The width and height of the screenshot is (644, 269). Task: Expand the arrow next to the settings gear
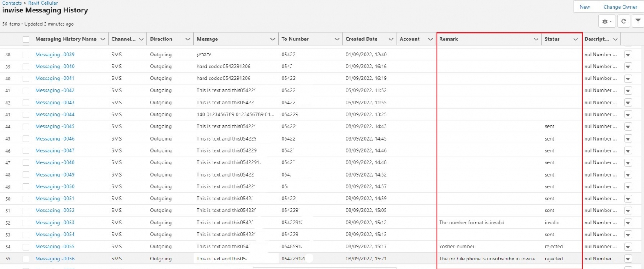[x=610, y=21]
